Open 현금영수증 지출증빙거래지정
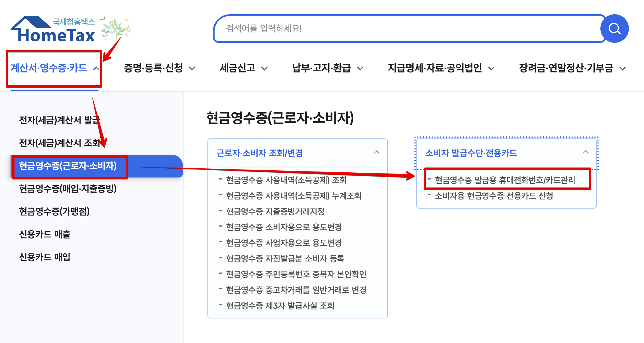 pyautogui.click(x=276, y=212)
